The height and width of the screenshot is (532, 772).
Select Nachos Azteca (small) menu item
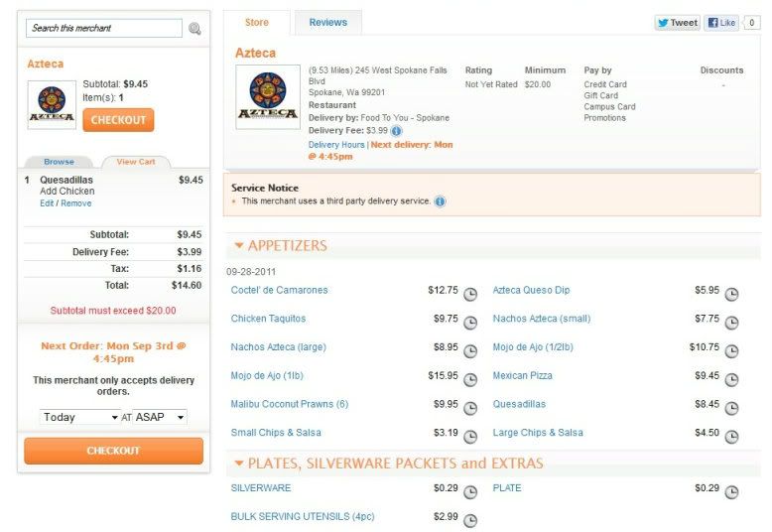pyautogui.click(x=542, y=319)
